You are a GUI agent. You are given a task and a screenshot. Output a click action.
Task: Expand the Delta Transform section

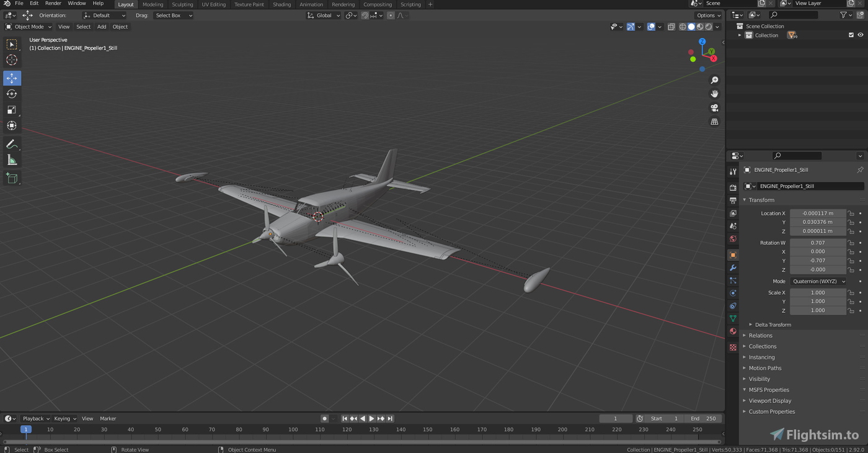point(773,325)
